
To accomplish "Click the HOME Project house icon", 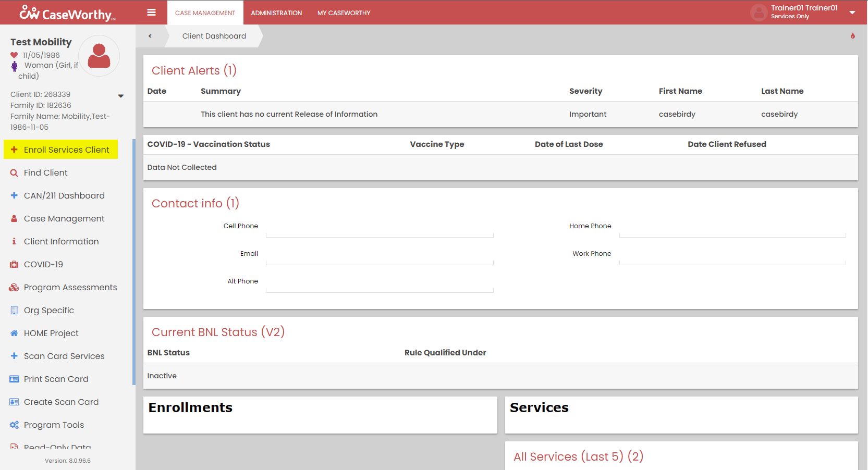I will pos(14,333).
